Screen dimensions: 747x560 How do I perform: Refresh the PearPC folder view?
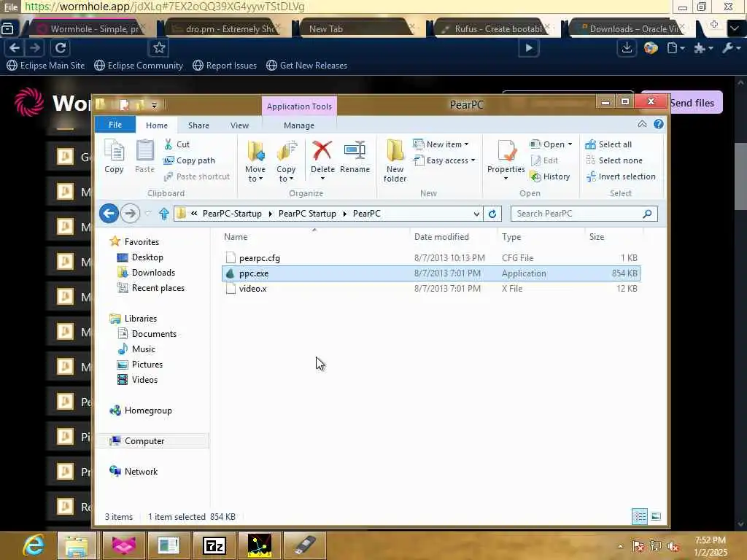click(492, 214)
